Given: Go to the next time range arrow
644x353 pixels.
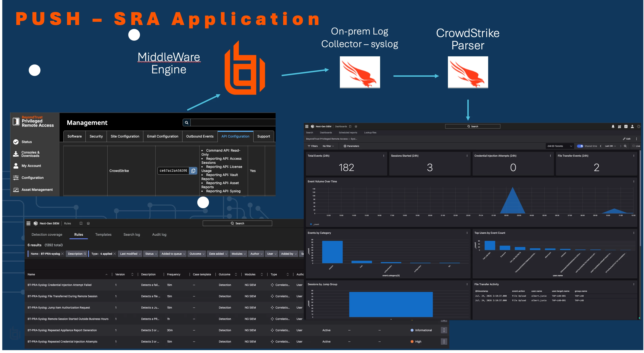Looking at the screenshot, I should [x=620, y=146].
